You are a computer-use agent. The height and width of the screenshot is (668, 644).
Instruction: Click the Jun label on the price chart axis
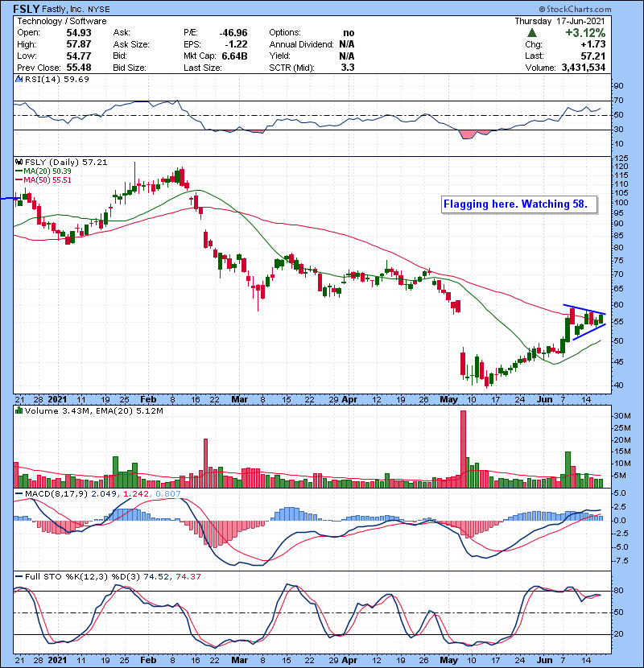point(545,400)
